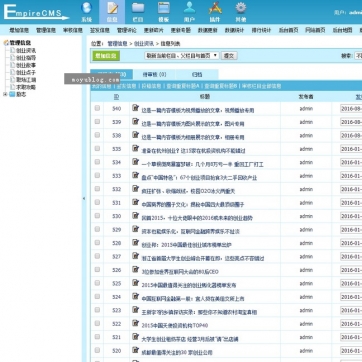Check the box for row ID 529
The image size is (362, 362).
(x=97, y=229)
